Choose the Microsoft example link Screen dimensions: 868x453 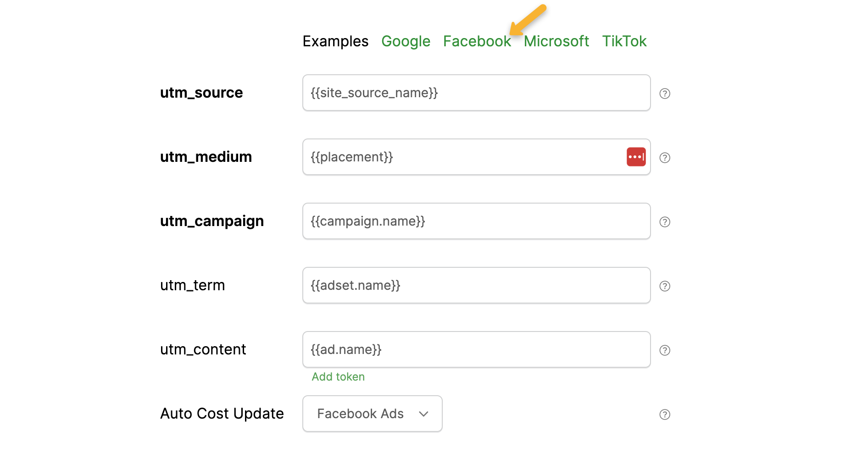pos(556,41)
